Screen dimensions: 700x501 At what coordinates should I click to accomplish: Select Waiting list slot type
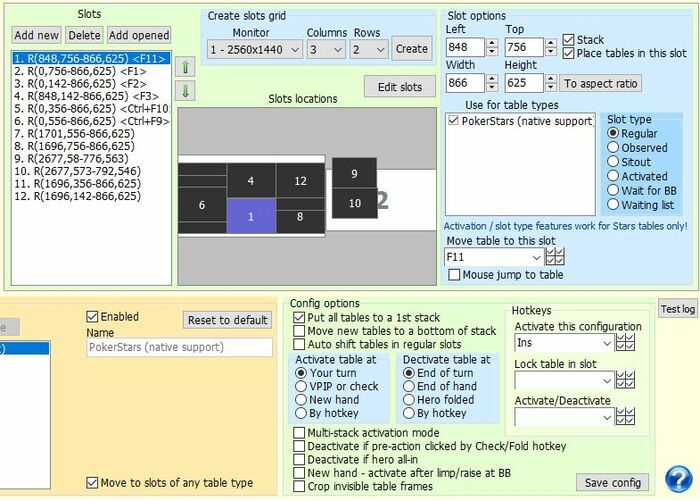click(x=613, y=205)
